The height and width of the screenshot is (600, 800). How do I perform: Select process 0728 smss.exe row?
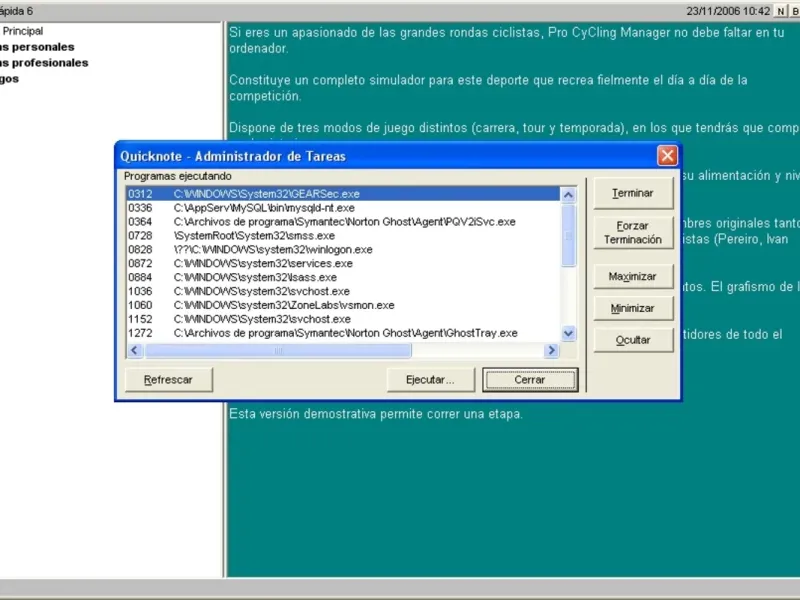click(x=343, y=236)
